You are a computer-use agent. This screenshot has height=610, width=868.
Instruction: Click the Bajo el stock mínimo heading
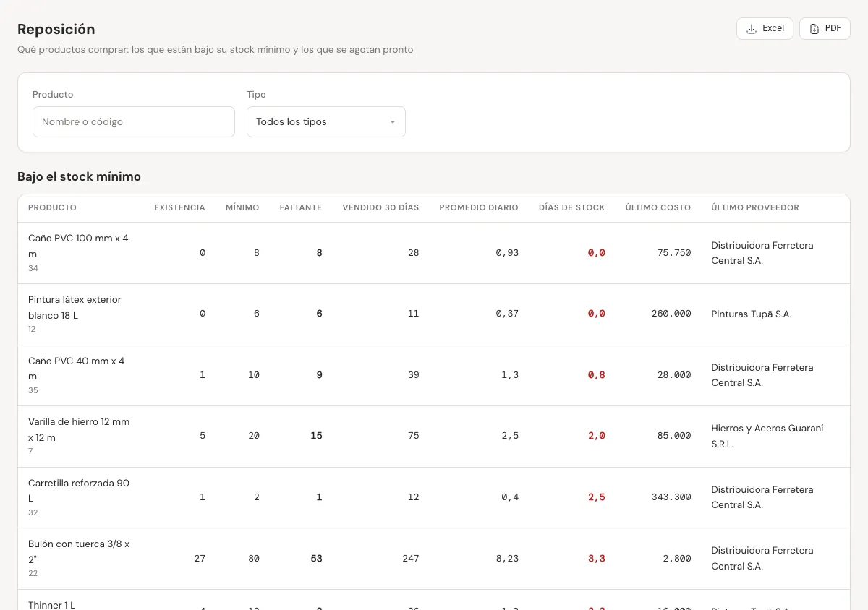tap(80, 176)
